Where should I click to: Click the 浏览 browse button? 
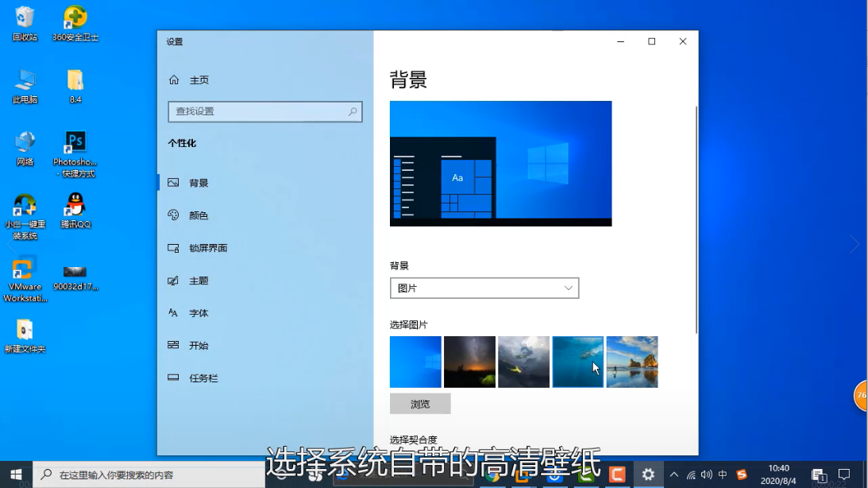tap(420, 404)
